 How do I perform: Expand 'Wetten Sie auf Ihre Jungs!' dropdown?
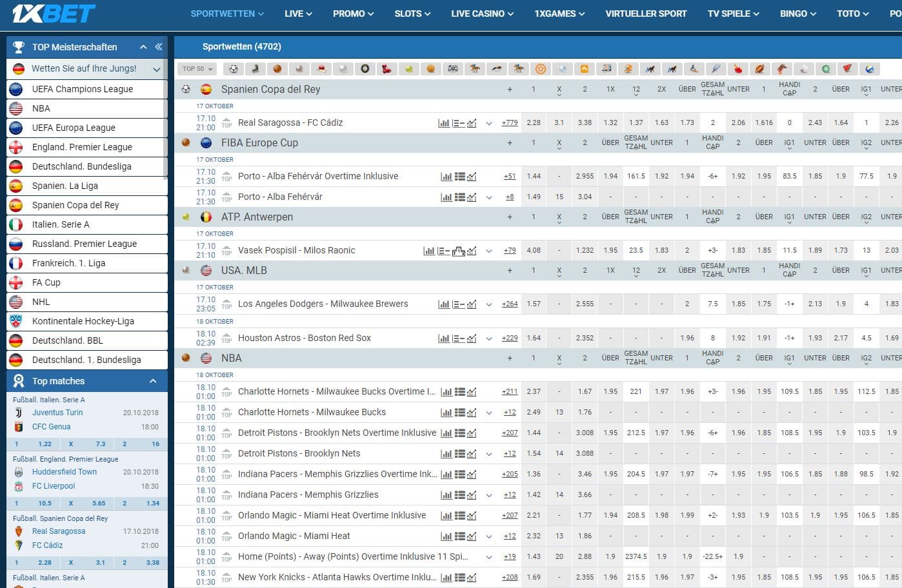click(157, 68)
